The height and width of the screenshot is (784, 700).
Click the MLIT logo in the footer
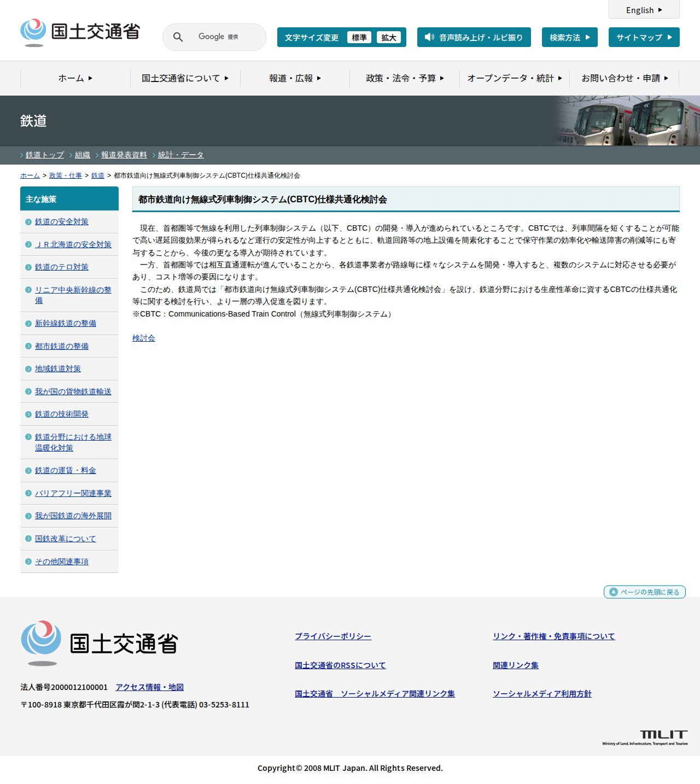click(x=100, y=643)
